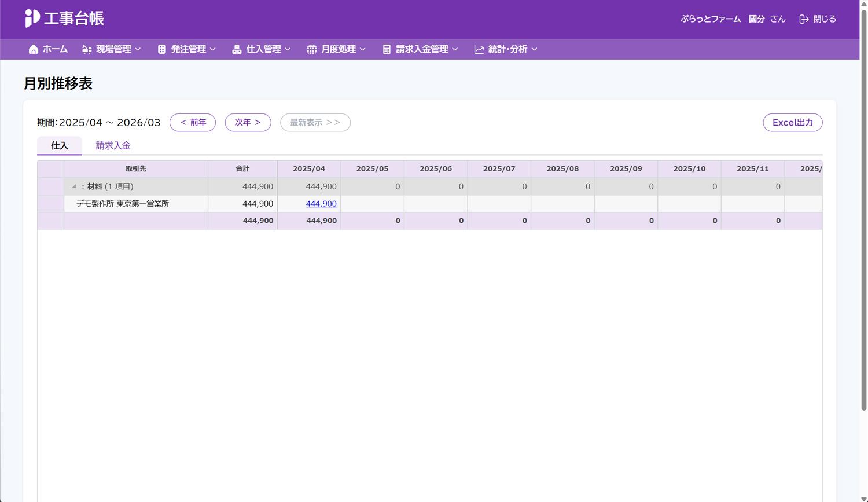Click the 請求入金管理 calculator icon

pyautogui.click(x=387, y=49)
